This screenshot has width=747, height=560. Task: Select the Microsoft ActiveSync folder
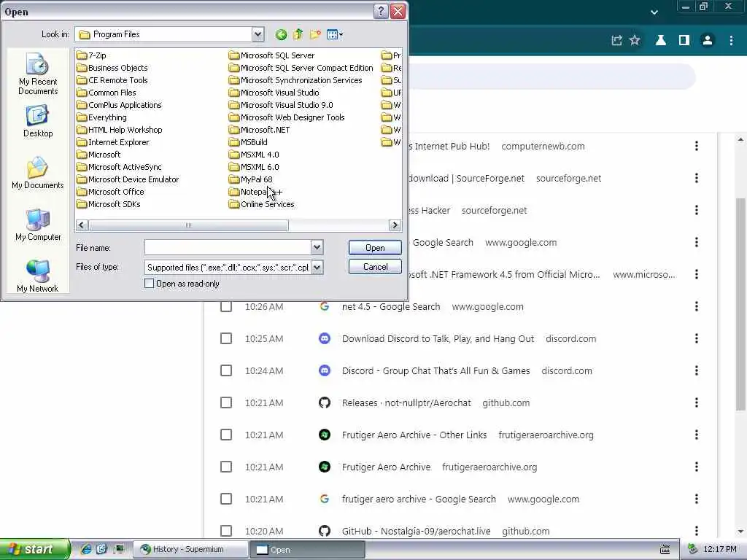point(119,167)
